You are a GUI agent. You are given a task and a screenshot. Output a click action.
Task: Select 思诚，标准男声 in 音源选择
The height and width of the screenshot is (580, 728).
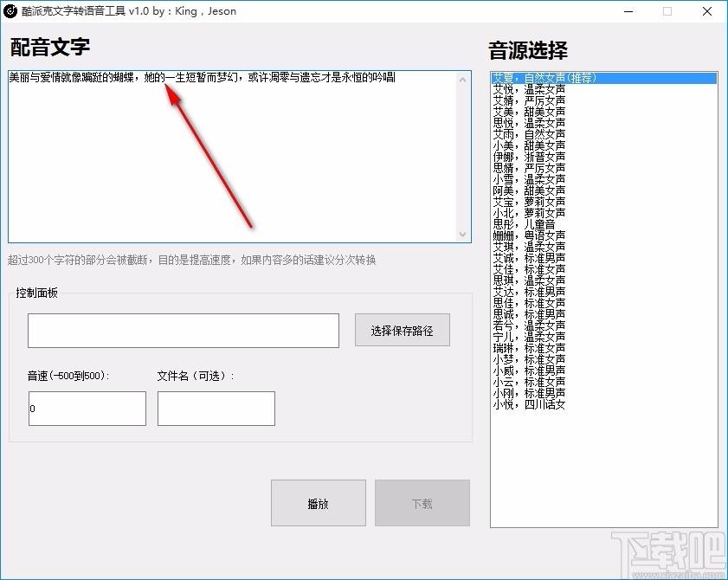603,314
